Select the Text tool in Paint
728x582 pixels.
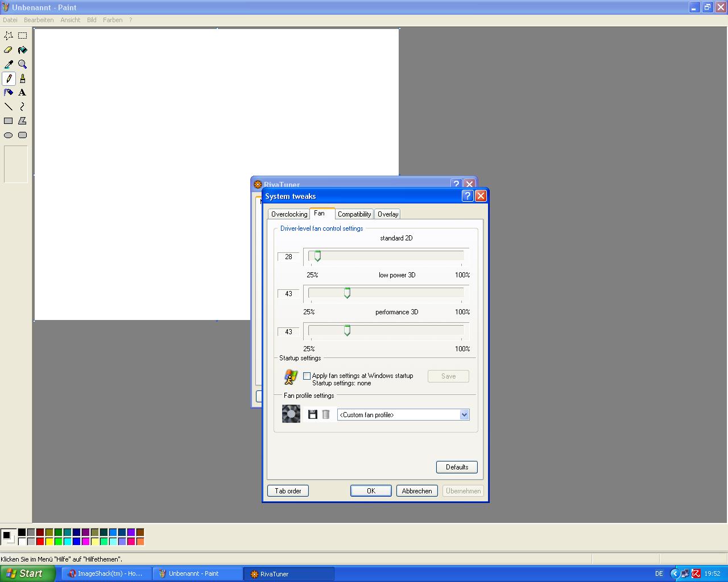click(x=23, y=92)
